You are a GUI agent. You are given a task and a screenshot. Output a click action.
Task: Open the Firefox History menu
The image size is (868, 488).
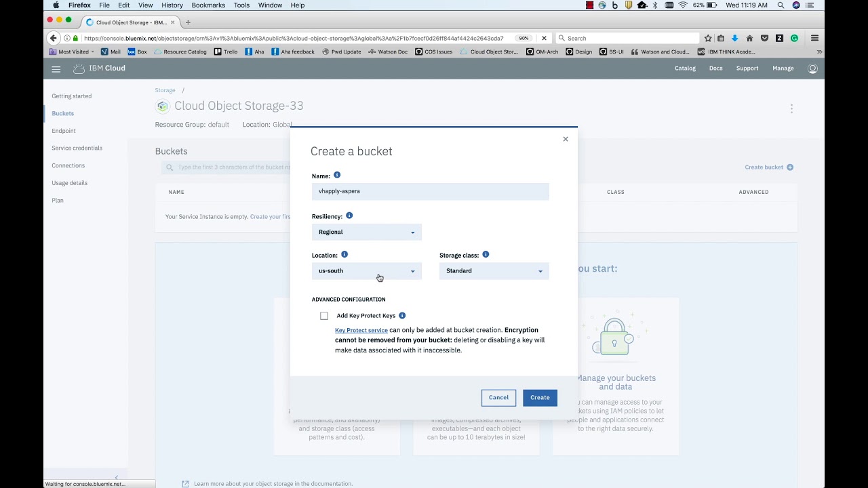[172, 5]
